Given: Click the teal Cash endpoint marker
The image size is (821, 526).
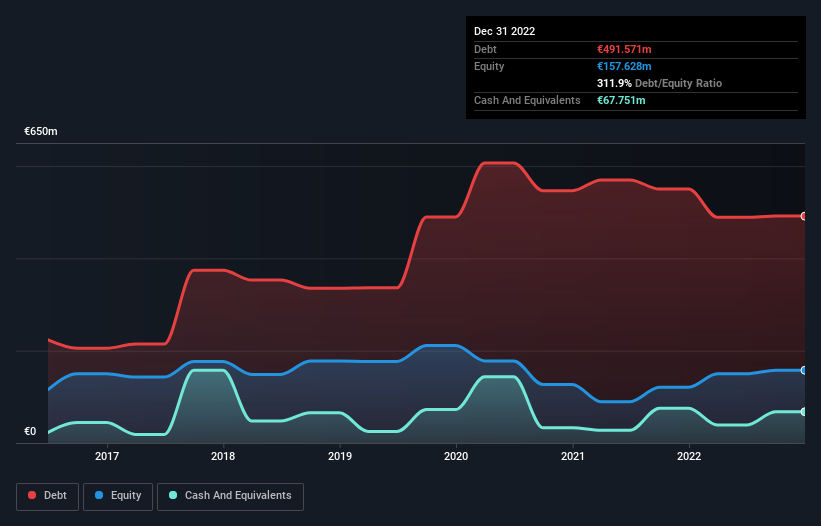Looking at the screenshot, I should click(804, 412).
